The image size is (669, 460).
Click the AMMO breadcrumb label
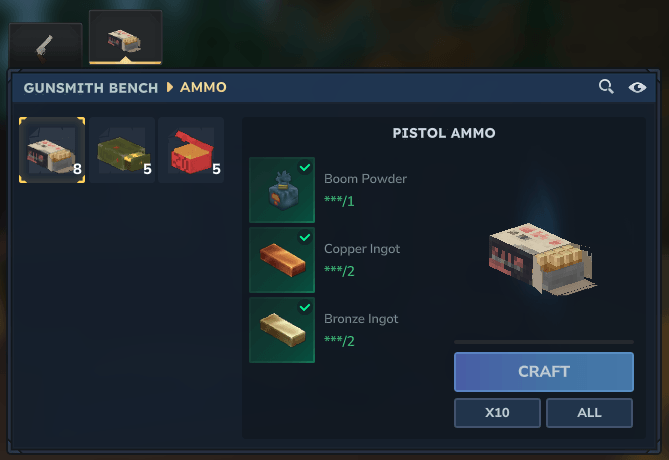(x=203, y=87)
